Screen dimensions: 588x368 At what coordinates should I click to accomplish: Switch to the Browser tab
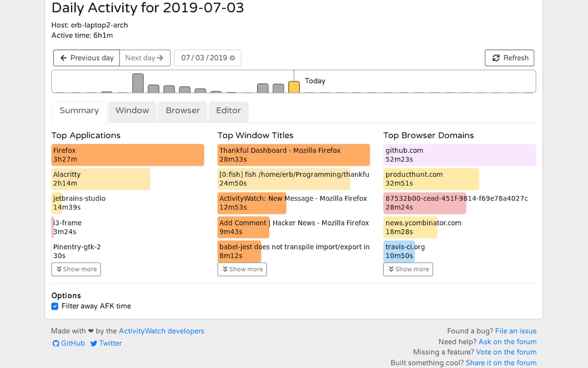(182, 111)
